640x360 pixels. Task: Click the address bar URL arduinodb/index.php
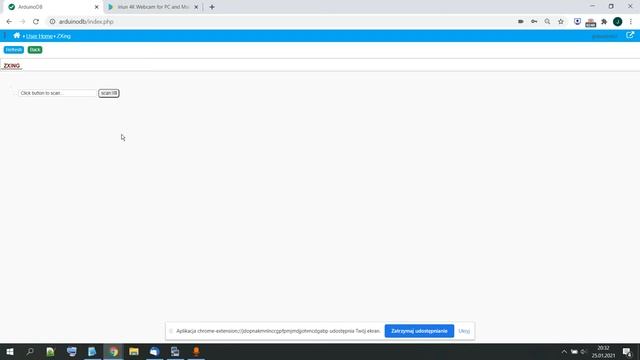86,22
